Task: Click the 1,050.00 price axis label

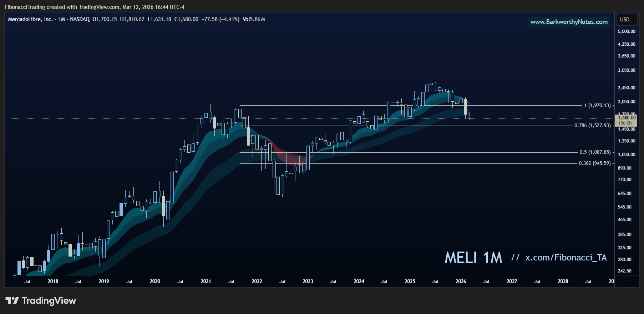Action: coord(627,155)
